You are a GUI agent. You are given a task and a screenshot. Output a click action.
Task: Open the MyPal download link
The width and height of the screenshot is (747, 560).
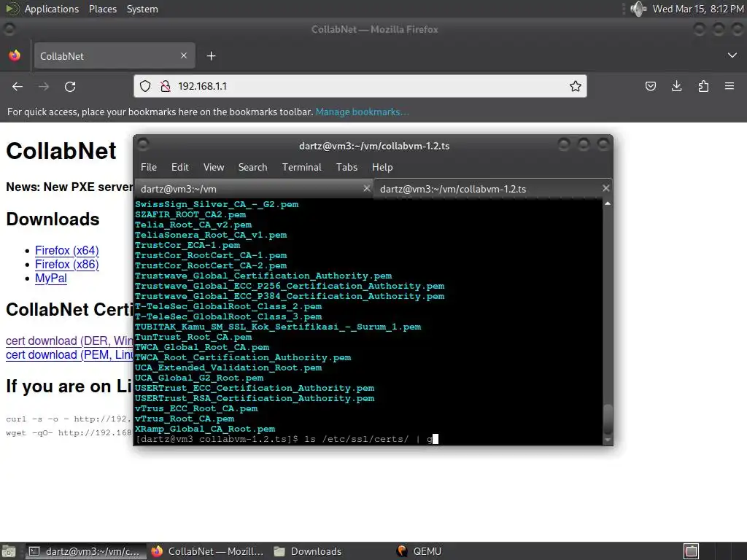51,279
